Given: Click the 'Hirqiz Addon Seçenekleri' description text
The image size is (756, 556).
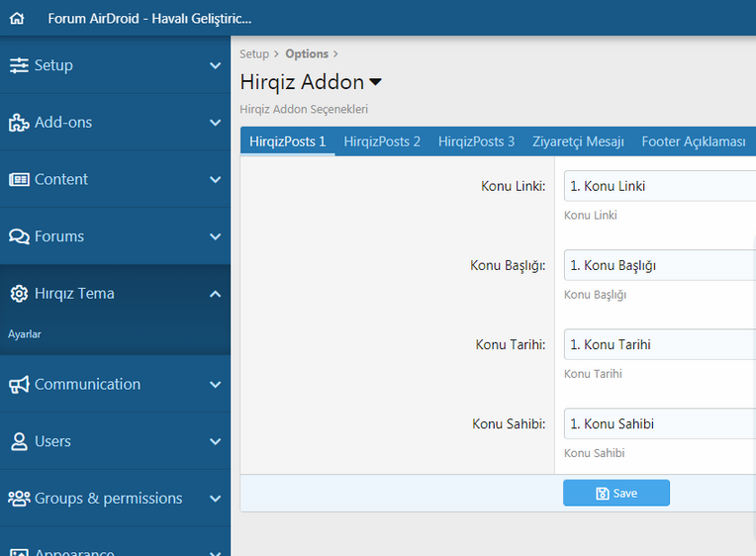Looking at the screenshot, I should pos(304,109).
